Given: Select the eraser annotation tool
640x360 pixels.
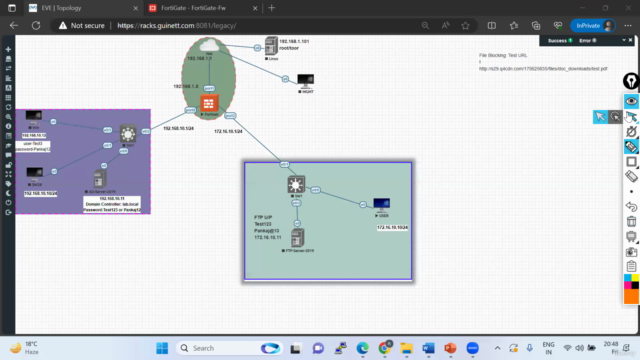Looking at the screenshot, I should [631, 177].
